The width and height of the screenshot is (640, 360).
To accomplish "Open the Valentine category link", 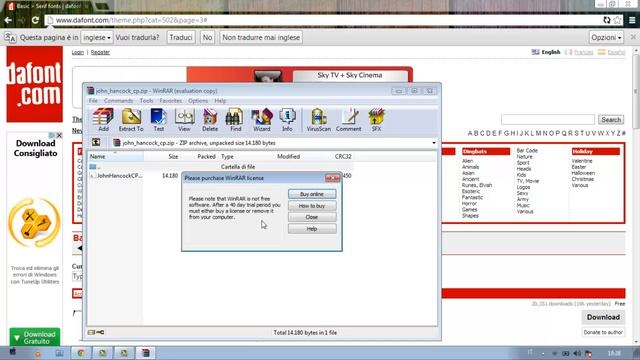I will 582,161.
